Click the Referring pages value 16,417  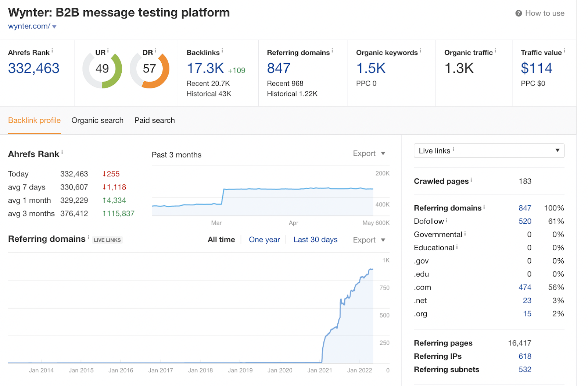(x=520, y=343)
